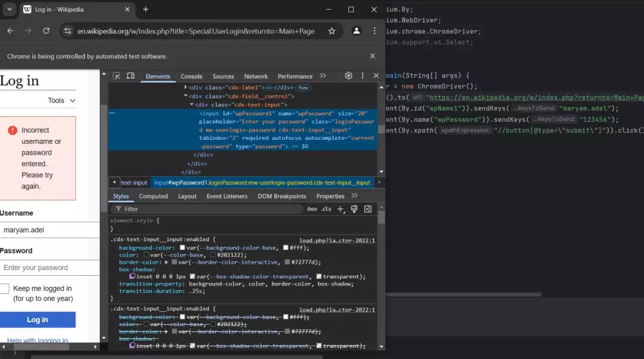Click the #72777d border color swatch in first rule

click(287, 262)
